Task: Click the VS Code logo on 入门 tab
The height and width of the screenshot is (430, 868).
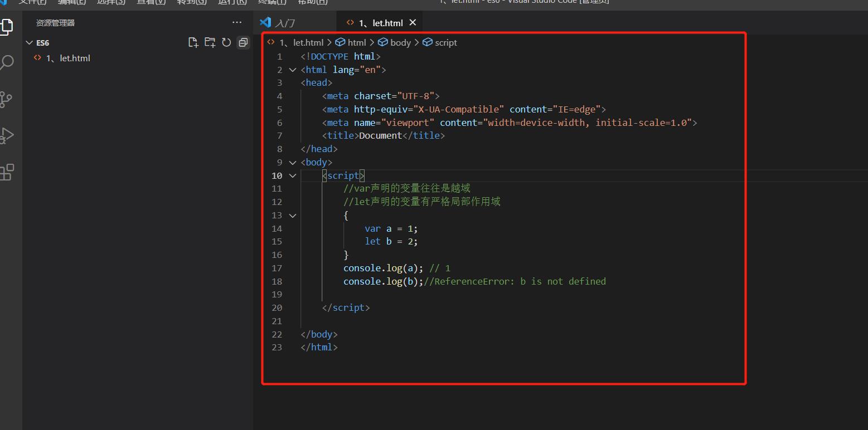Action: 265,22
